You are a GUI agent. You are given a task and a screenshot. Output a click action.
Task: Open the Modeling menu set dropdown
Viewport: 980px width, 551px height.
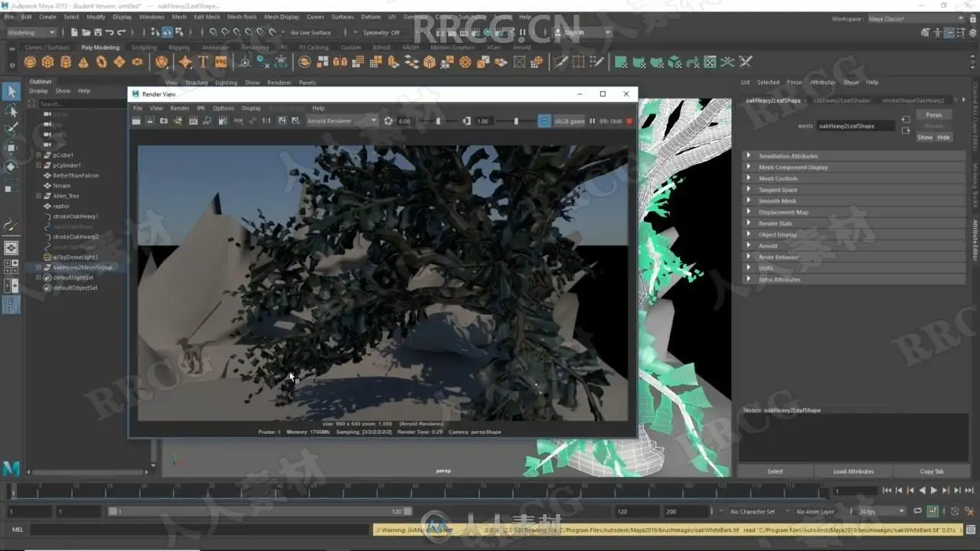(x=31, y=32)
